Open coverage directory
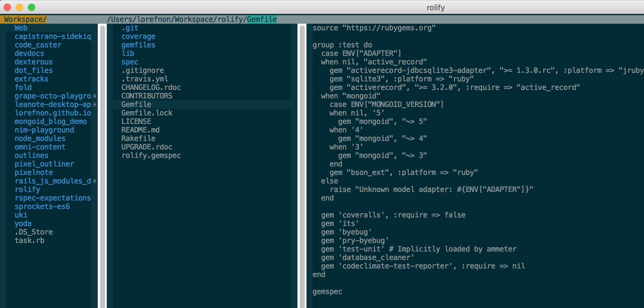644x308 pixels. click(x=138, y=36)
